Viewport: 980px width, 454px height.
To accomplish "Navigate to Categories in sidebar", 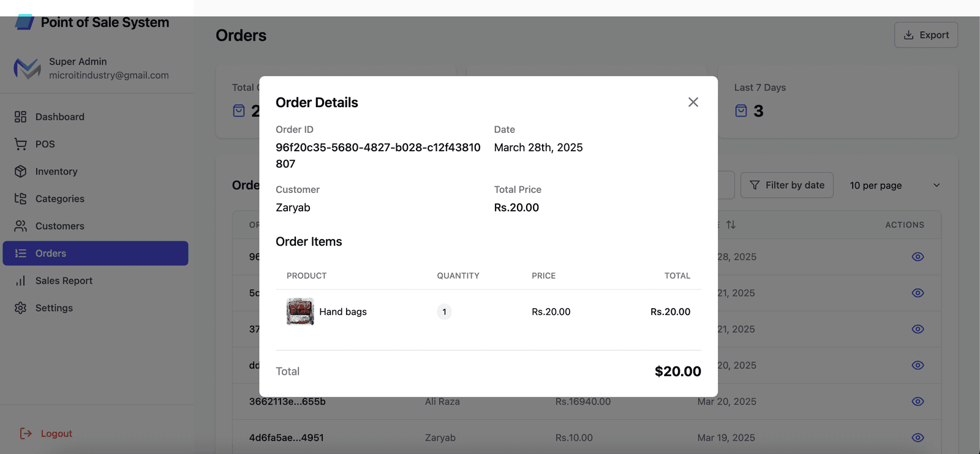I will [x=96, y=199].
